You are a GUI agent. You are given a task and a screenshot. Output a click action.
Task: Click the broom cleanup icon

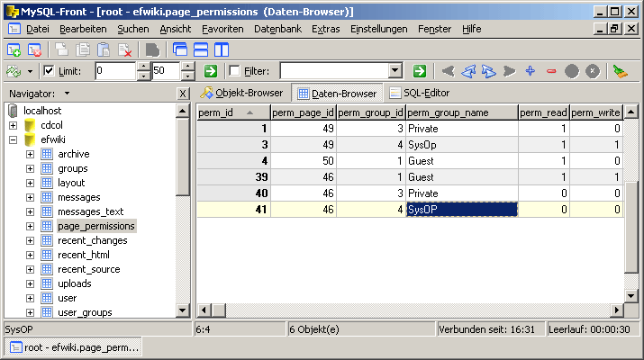619,71
